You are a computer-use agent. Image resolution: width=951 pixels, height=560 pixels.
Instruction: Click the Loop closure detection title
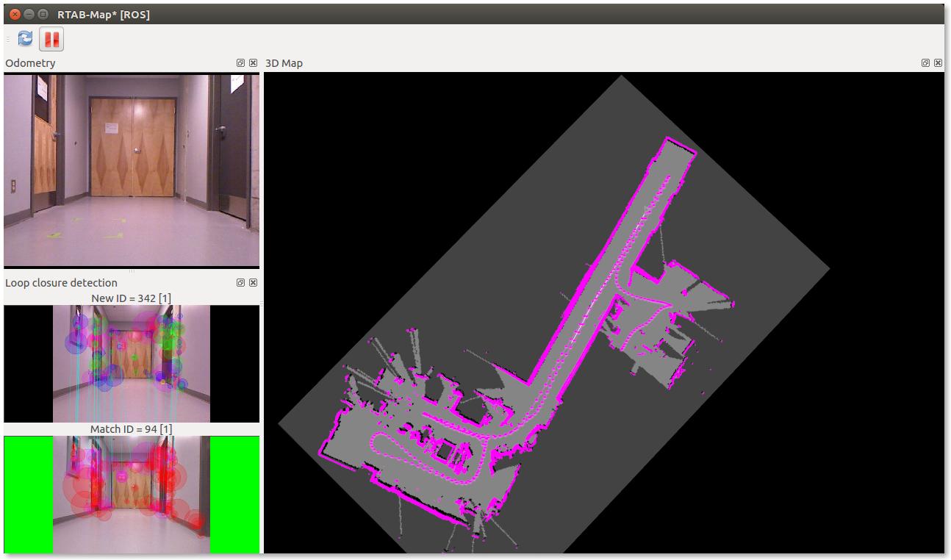pyautogui.click(x=61, y=283)
